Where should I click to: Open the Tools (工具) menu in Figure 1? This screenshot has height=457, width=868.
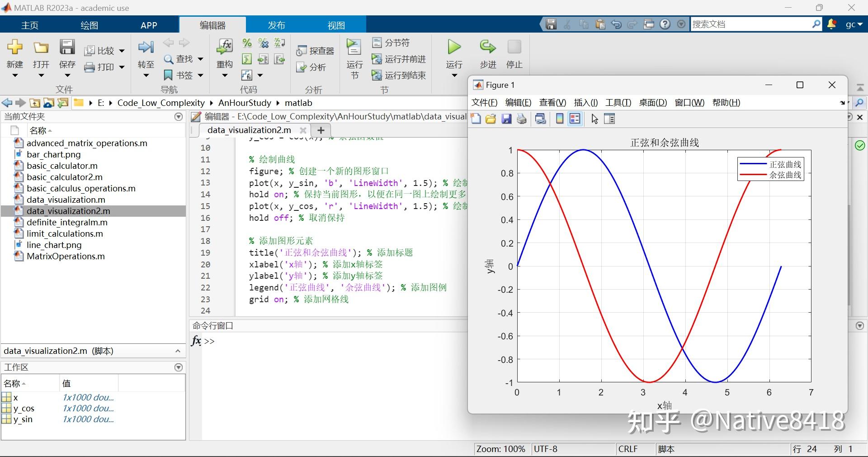[x=618, y=103]
